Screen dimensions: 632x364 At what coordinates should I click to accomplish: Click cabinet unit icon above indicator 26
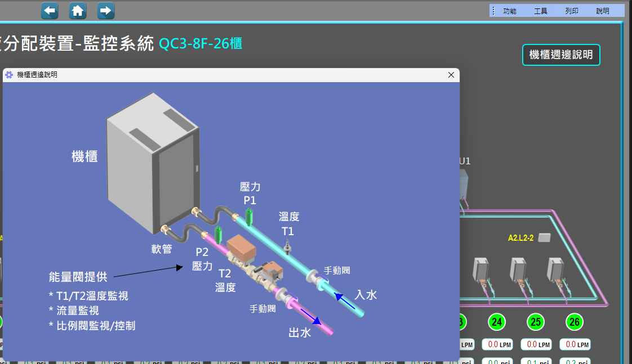click(555, 269)
